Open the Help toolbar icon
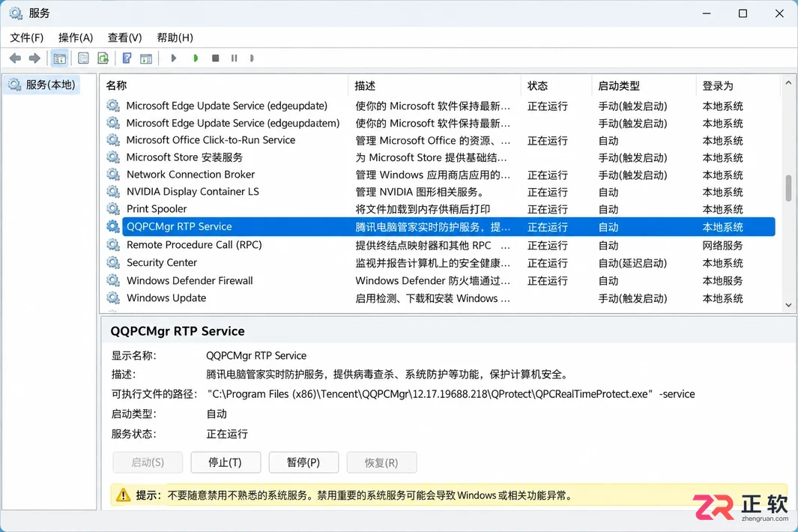798x532 pixels. point(127,58)
